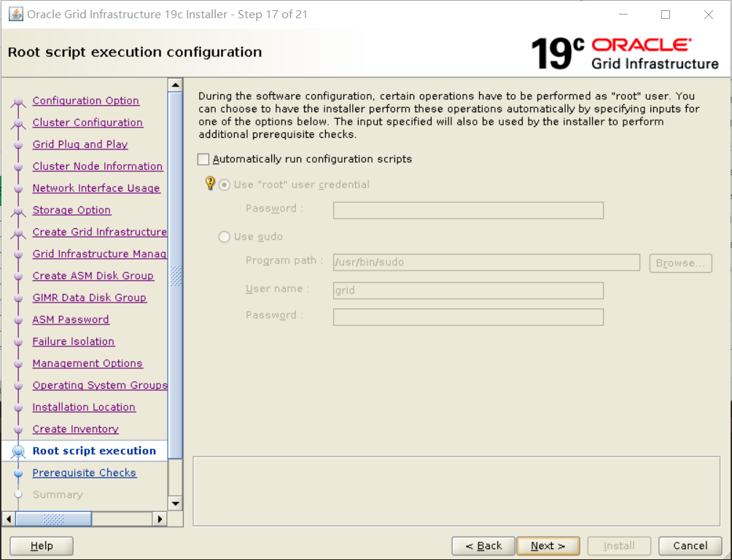Click step dot beside Management Options
This screenshot has height=560, width=732.
[x=18, y=364]
